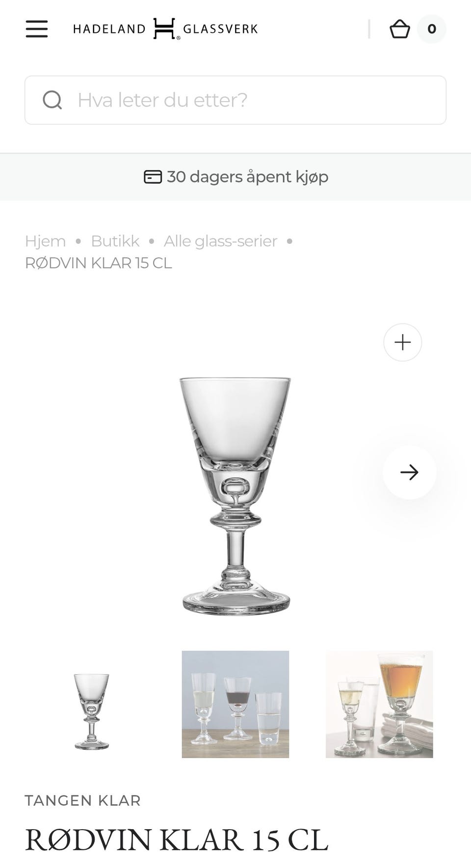Click the Hadeland Glassverk logo
Viewport: 471px width, 868px height.
(x=165, y=29)
